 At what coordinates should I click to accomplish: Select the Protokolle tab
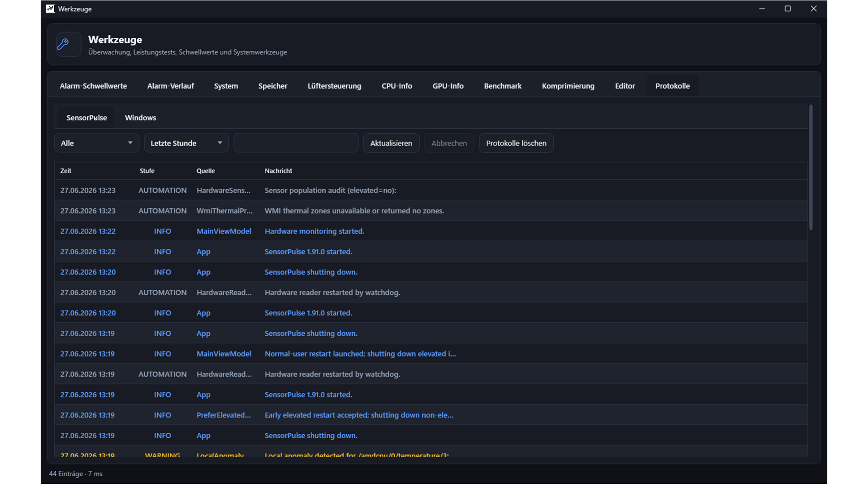point(673,86)
